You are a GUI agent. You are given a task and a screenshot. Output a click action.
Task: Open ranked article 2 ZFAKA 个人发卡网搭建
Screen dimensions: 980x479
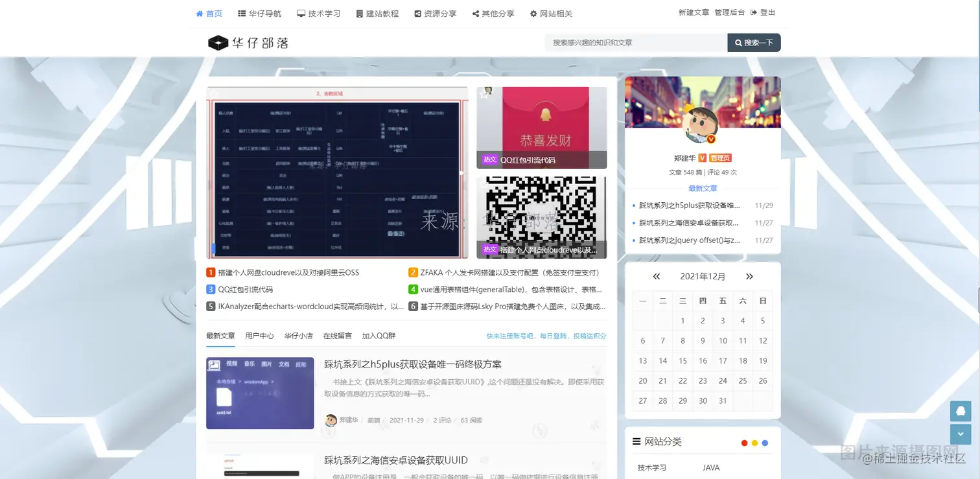[509, 272]
